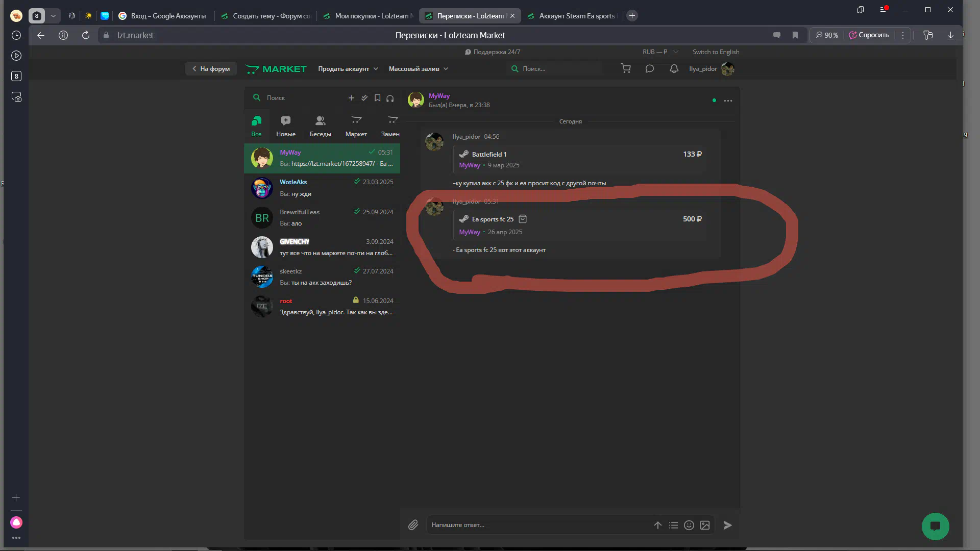This screenshot has height=551, width=980.
Task: Open browser menu three dots near Спросить
Action: (903, 35)
